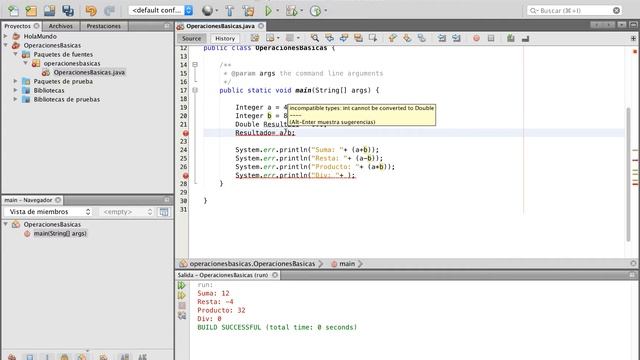The width and height of the screenshot is (640, 360).
Task: Click the New Project toolbar icon
Action: [31, 10]
